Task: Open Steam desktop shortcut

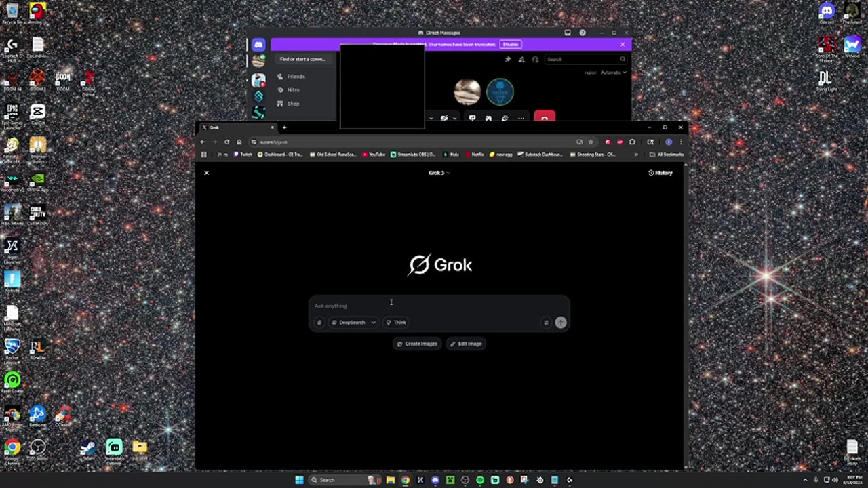Action: point(88,450)
